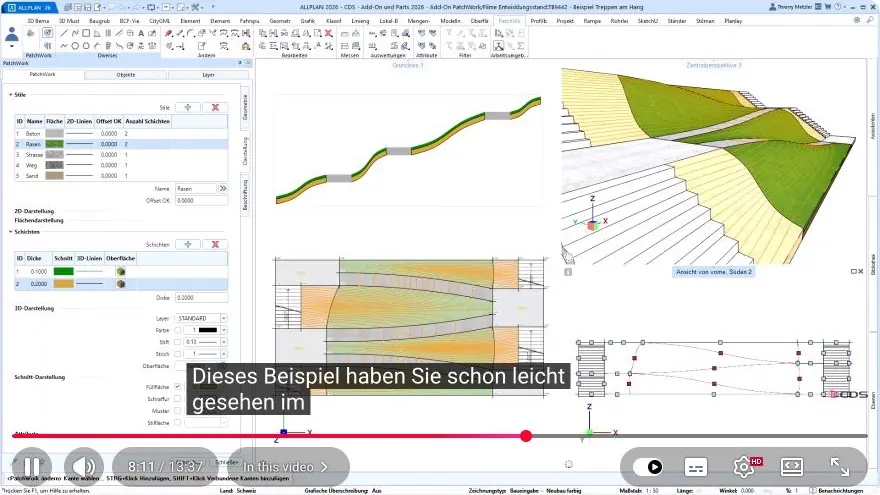
Task: Click the Rasen green Fläche swatch
Action: pyautogui.click(x=54, y=144)
